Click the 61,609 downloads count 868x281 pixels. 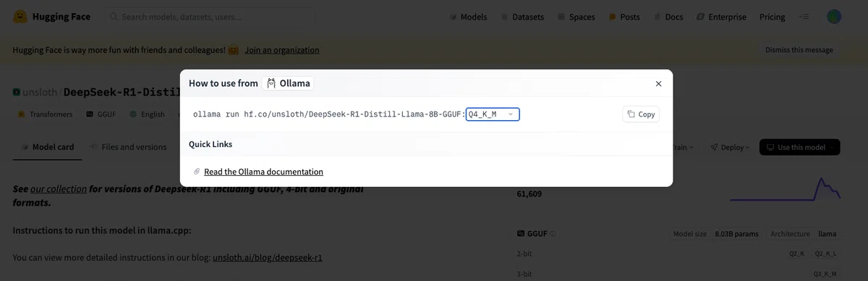529,194
